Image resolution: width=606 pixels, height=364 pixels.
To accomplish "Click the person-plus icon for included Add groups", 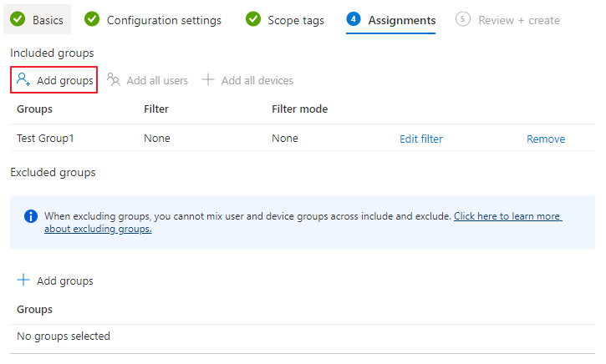I will tap(23, 79).
